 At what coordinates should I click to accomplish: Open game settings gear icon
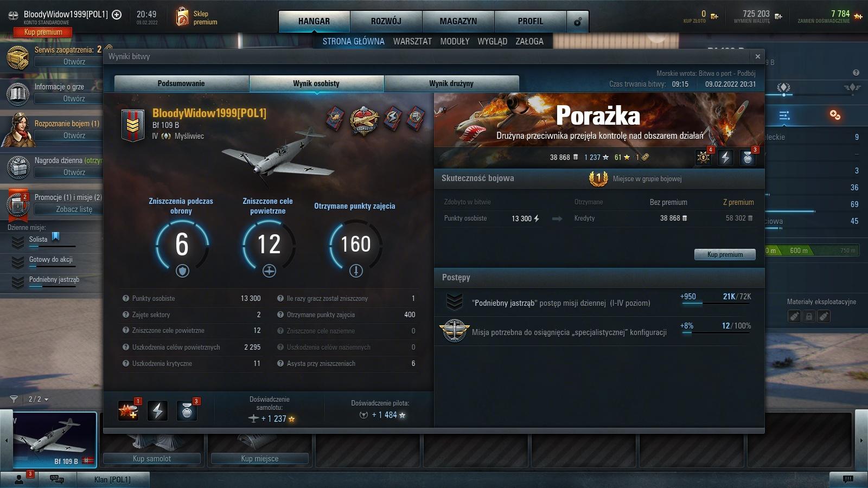[578, 22]
